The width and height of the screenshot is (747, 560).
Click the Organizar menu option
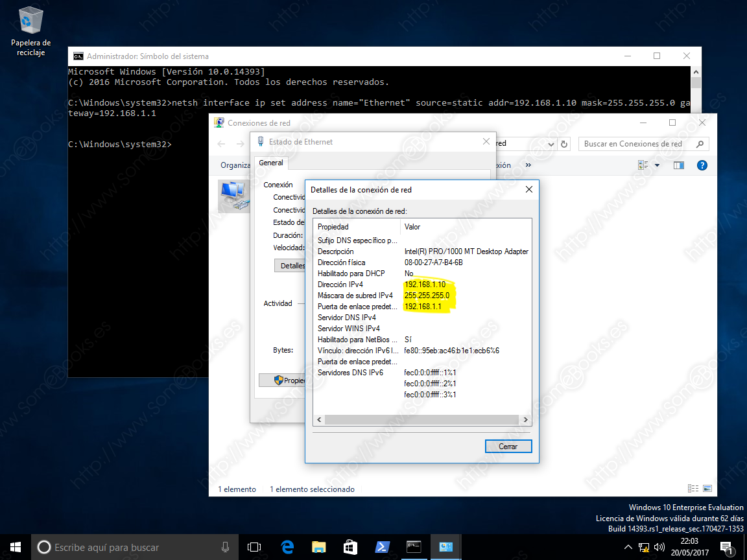pyautogui.click(x=233, y=165)
